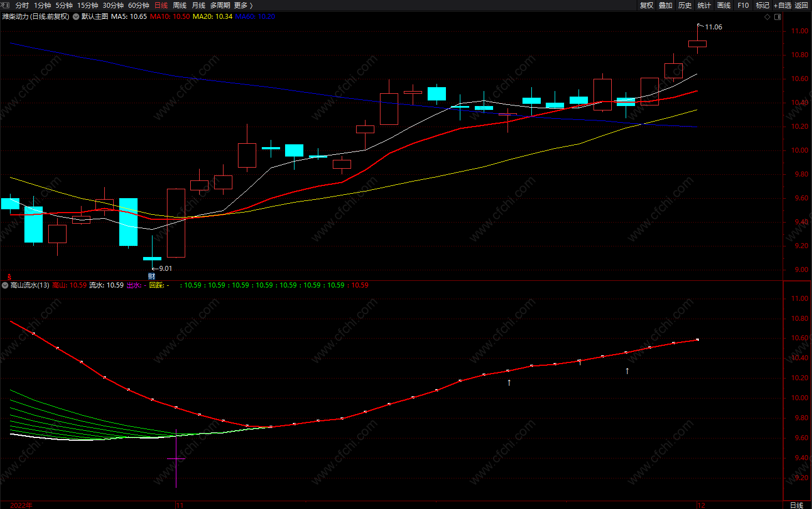Click the 潍柴动力 (日线.前复权) stock title
Screen dimensions: 812x509
(35, 17)
